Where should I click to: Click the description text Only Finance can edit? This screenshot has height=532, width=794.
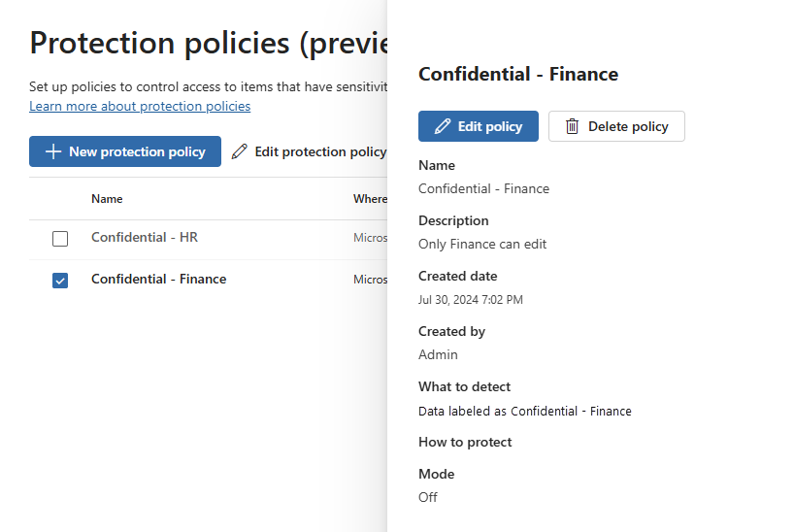(x=482, y=244)
